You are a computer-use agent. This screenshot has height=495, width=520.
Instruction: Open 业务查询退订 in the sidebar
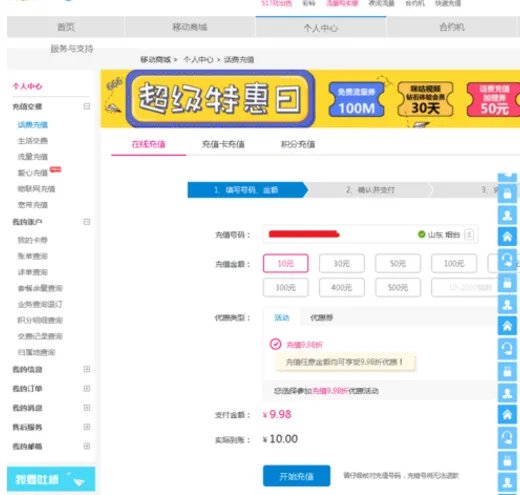click(40, 304)
